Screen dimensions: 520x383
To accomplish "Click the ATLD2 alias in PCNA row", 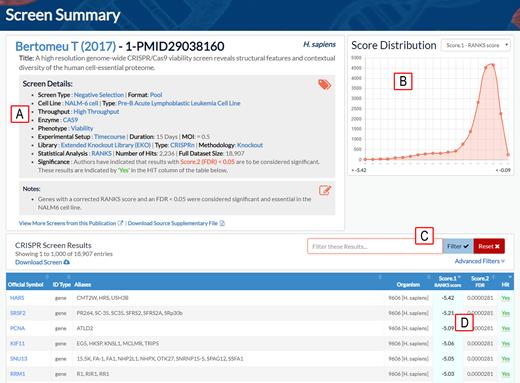I will coord(85,328).
